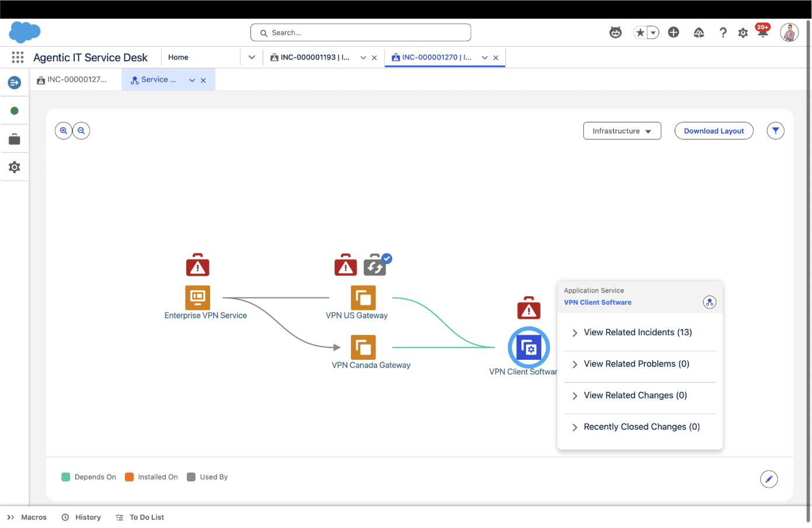The image size is (812, 528).
Task: Open the notifications bell with 20+ badge
Action: pyautogui.click(x=762, y=32)
